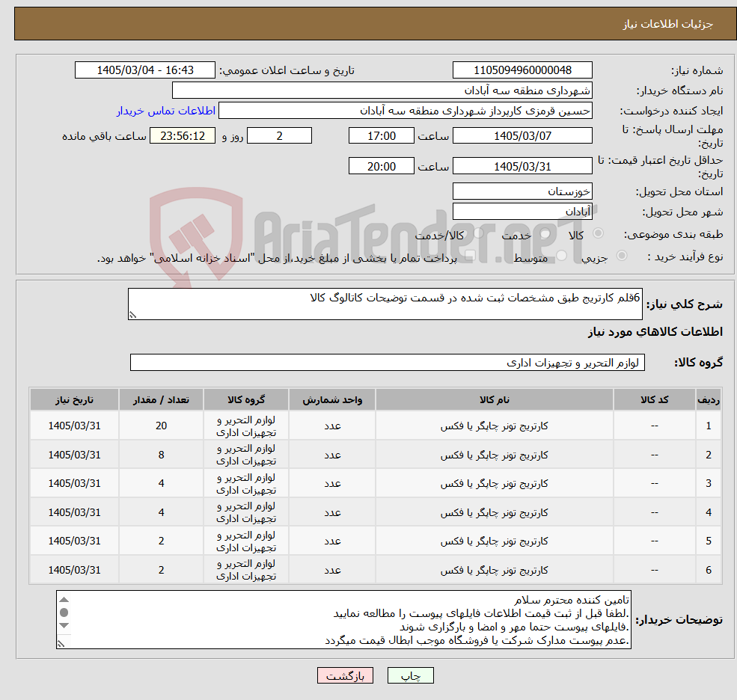Click page header جزئیات اطلاعات نیاز

(668, 24)
